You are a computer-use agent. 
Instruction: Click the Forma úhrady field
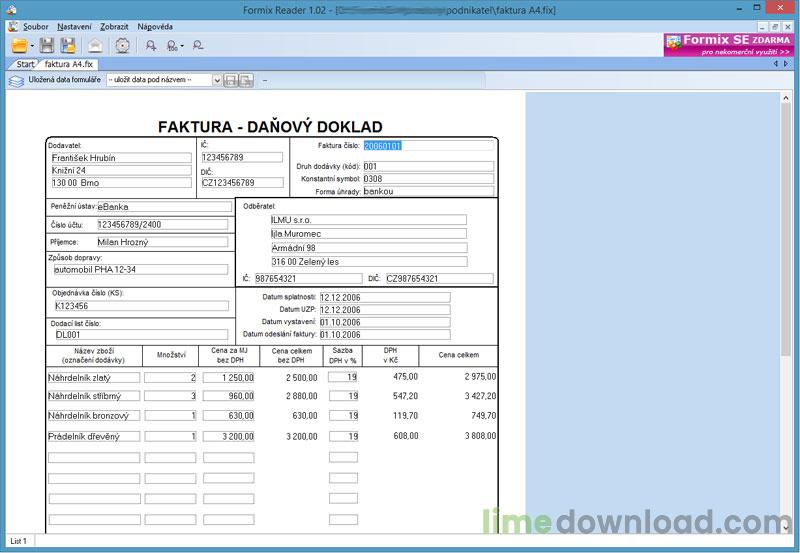point(428,191)
